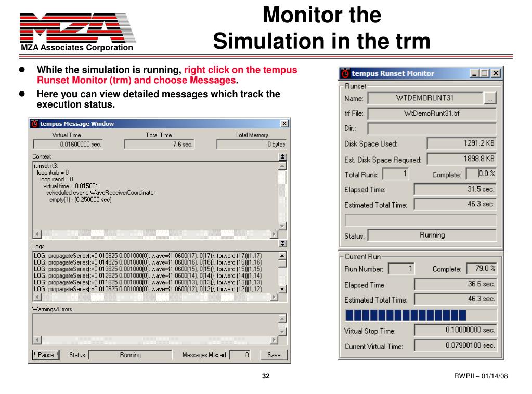The height and width of the screenshot is (394, 532).
Task: Click the Status field in Message Window
Action: [x=131, y=355]
